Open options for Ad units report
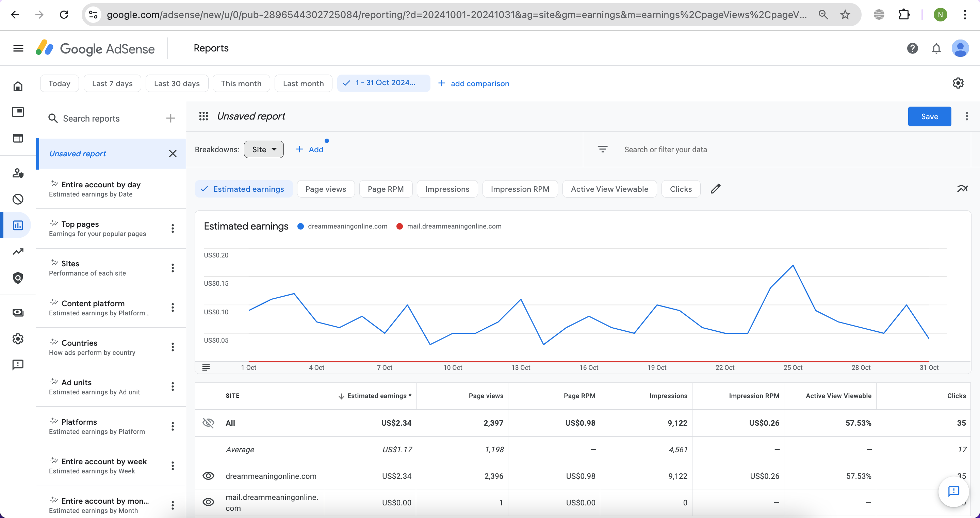This screenshot has height=518, width=980. tap(173, 387)
